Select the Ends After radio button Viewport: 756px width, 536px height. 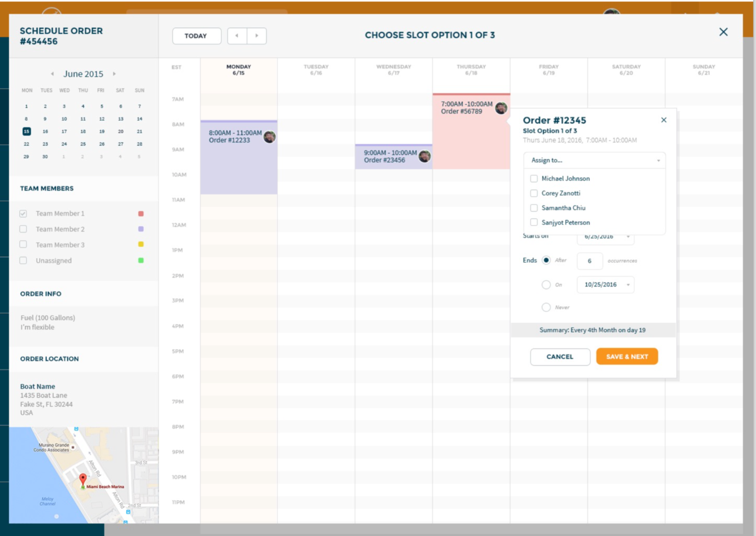pyautogui.click(x=546, y=260)
